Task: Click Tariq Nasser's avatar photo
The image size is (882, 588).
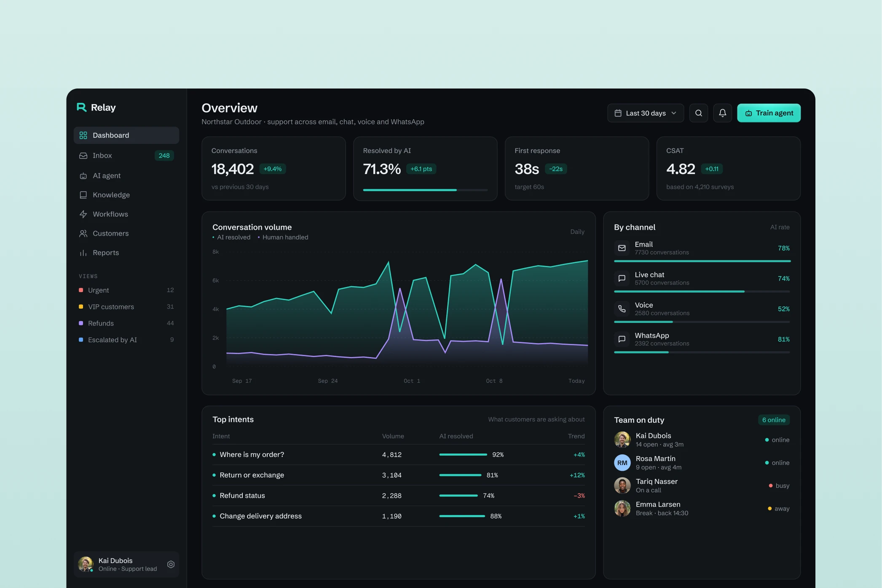Action: click(x=622, y=486)
